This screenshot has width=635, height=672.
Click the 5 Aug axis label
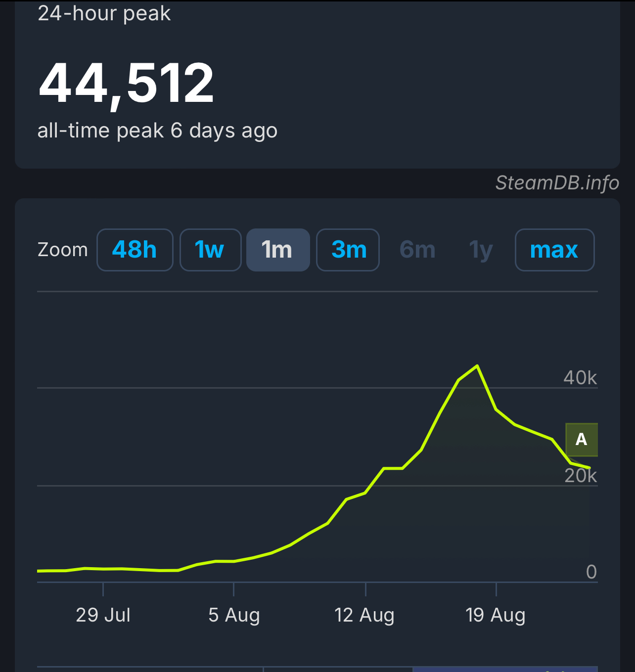[x=234, y=615]
